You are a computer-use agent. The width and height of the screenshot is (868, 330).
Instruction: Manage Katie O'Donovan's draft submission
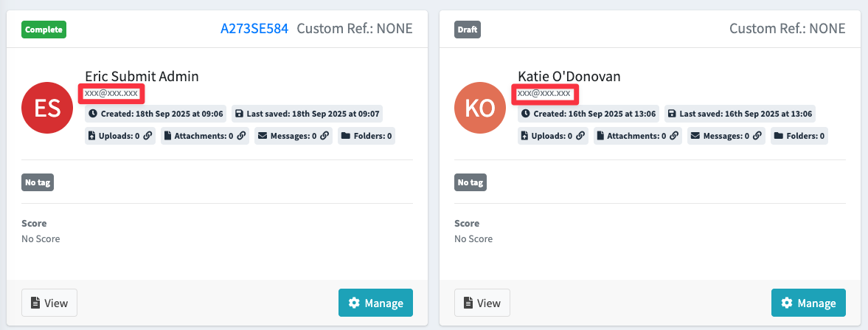click(x=809, y=303)
